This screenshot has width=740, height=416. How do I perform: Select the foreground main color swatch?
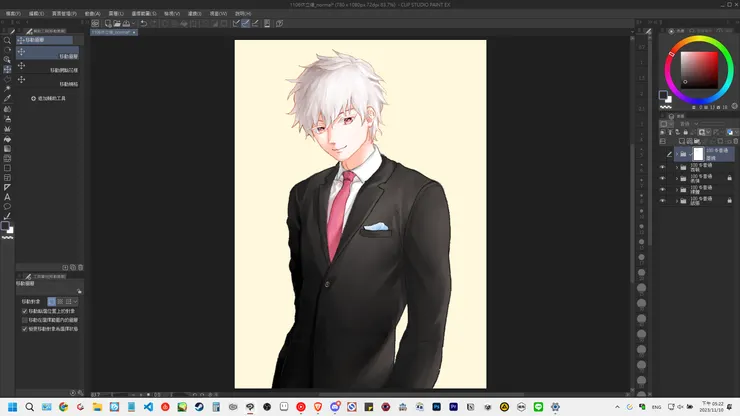[x=663, y=95]
